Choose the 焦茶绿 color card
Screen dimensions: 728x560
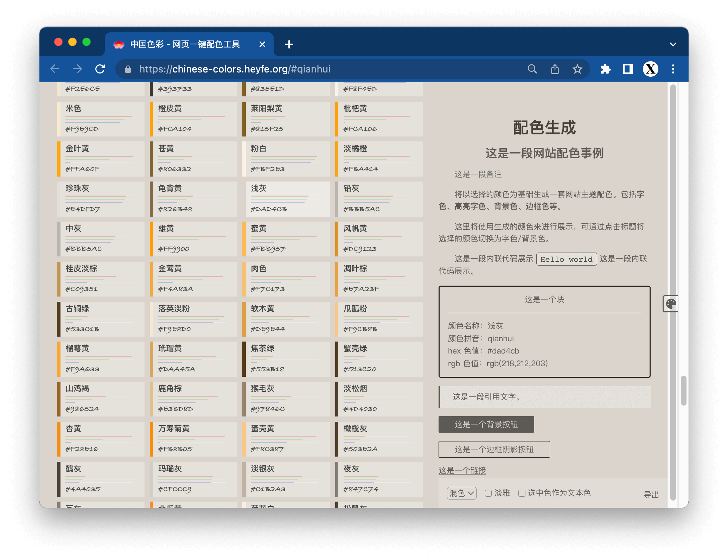(x=286, y=359)
